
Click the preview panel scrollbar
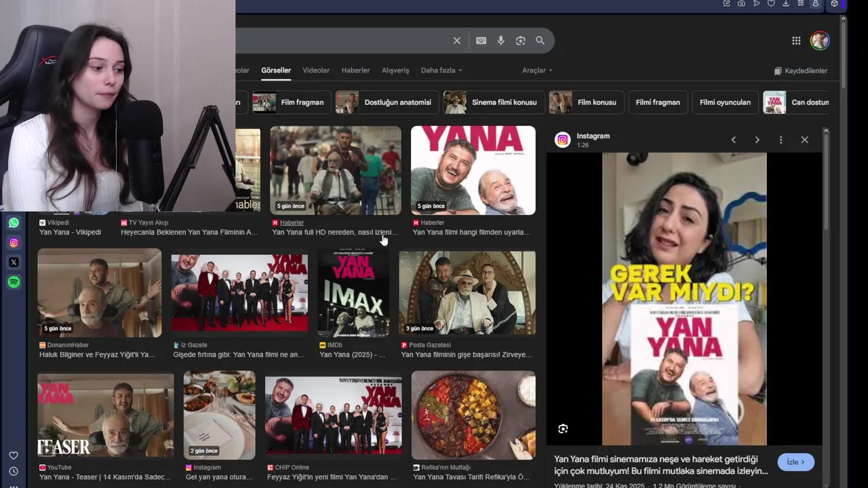click(826, 183)
